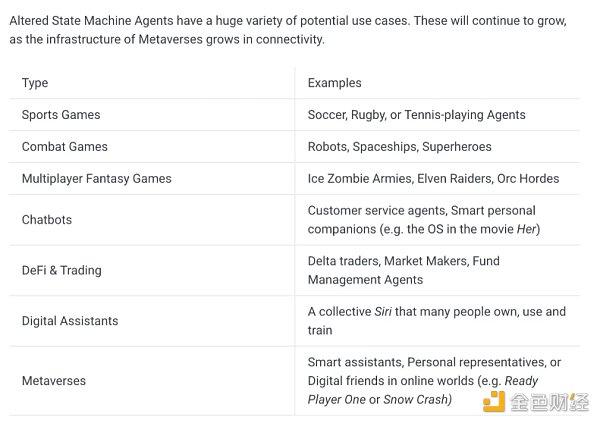This screenshot has height=423, width=600.
Task: Click the Altered State Machine Agents paragraph
Action: [x=288, y=30]
